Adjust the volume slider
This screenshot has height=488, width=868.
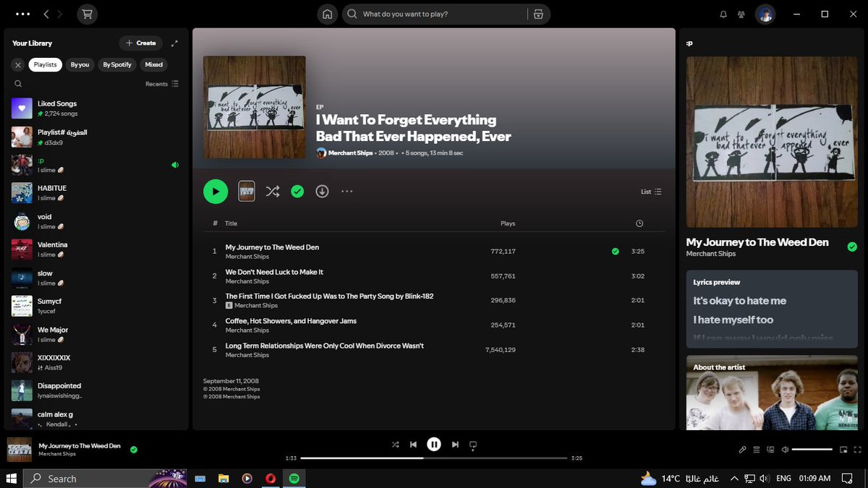(812, 450)
